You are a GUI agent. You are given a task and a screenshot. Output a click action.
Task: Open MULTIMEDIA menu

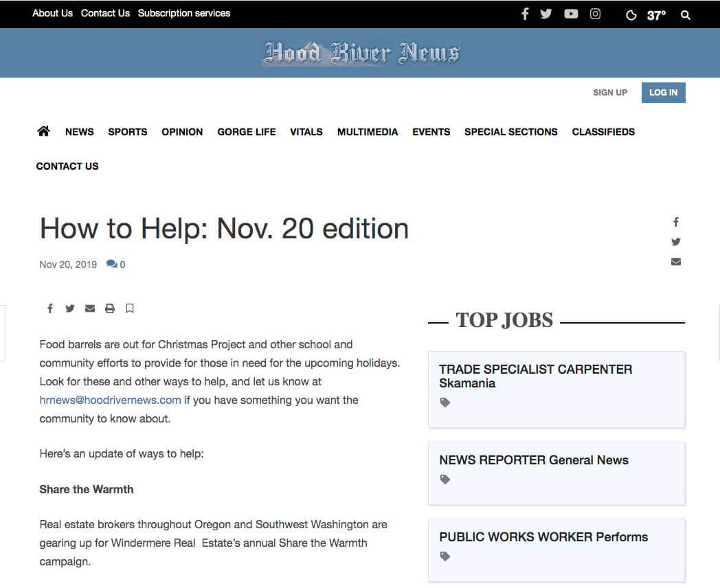(x=368, y=132)
